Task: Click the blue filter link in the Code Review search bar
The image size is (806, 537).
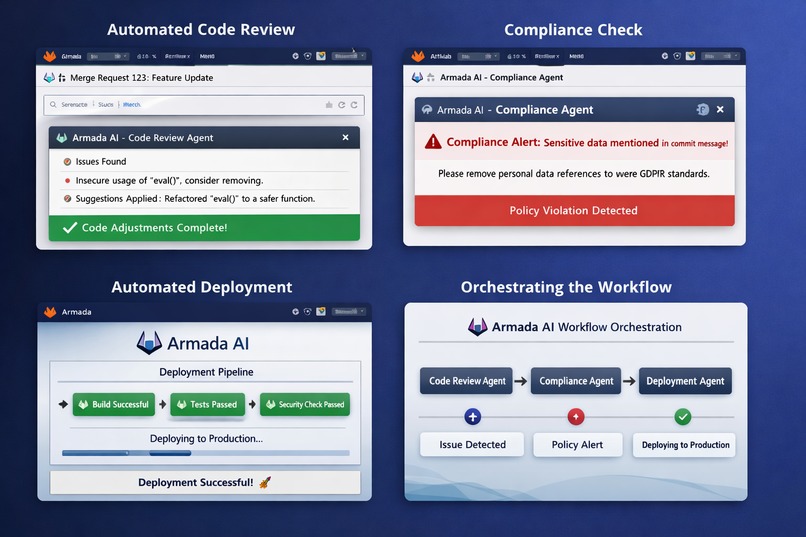Action: pos(132,104)
